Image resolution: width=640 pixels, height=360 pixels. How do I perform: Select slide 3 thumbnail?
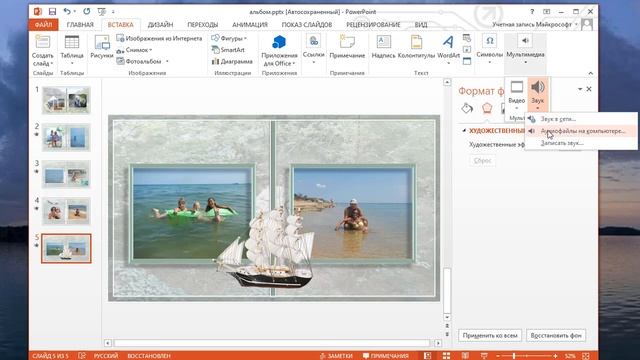66,174
